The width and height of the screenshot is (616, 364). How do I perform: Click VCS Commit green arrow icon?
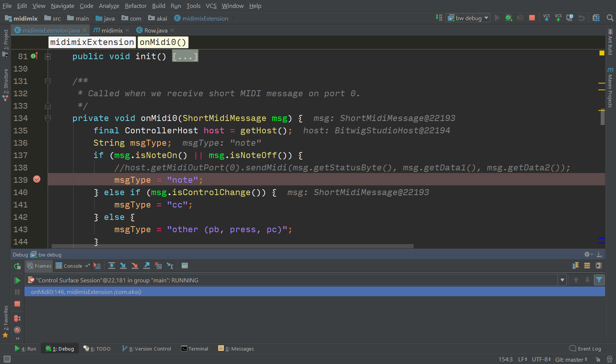(558, 18)
